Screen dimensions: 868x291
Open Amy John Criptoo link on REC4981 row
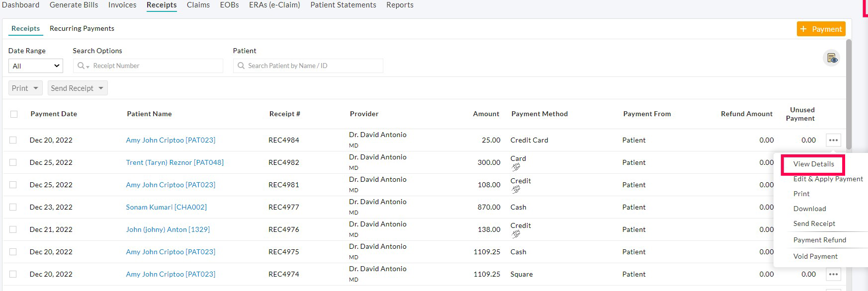click(171, 185)
